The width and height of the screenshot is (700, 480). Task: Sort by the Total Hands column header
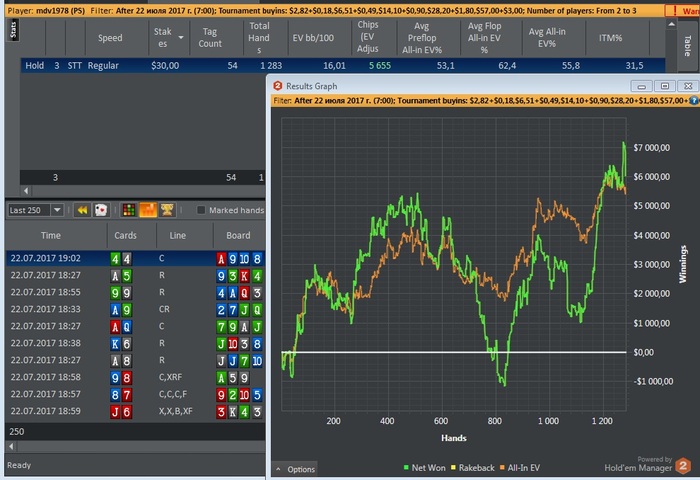coord(259,38)
